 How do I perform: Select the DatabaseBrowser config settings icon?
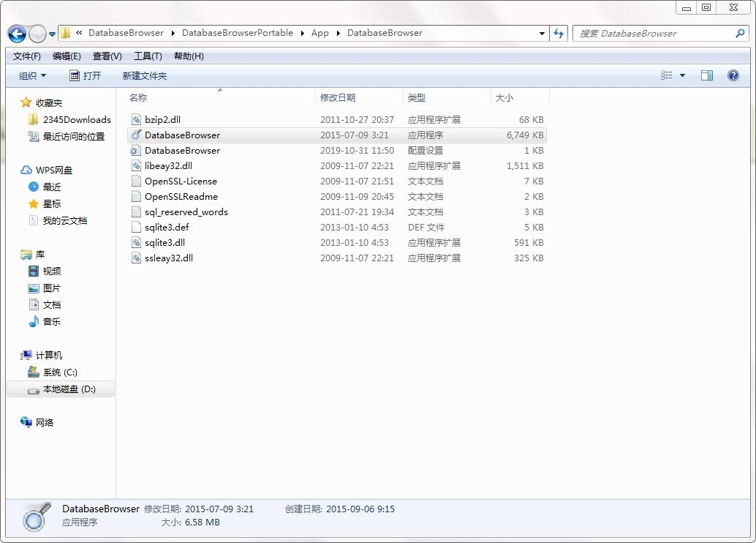(x=137, y=151)
